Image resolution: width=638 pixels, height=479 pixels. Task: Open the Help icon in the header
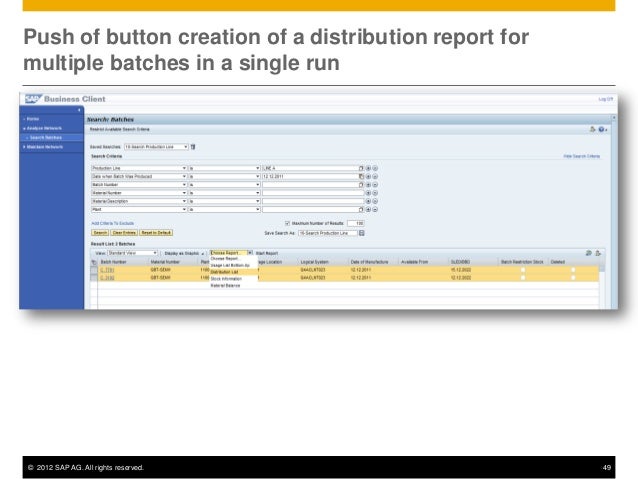pyautogui.click(x=601, y=129)
